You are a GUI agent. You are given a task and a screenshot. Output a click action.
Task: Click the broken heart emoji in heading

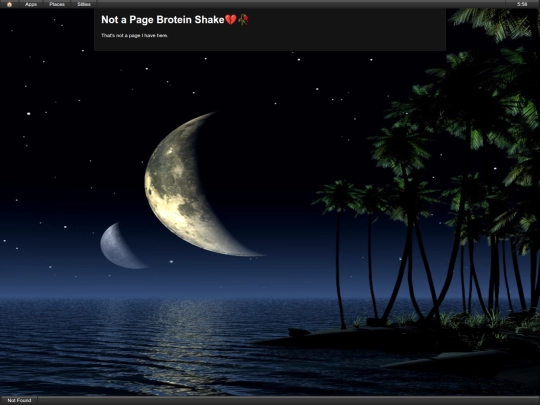[x=231, y=20]
